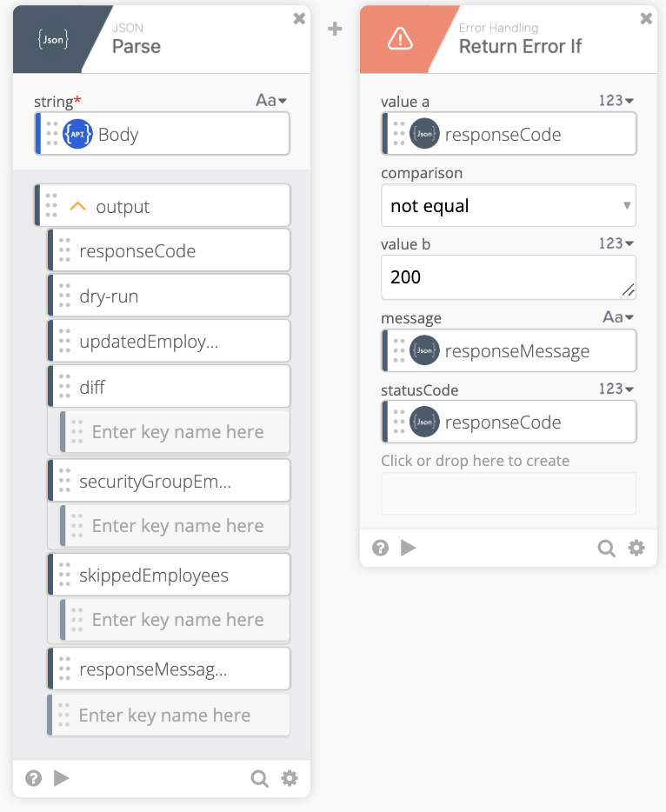Click the last empty key name field
The image size is (666, 812).
click(x=169, y=715)
